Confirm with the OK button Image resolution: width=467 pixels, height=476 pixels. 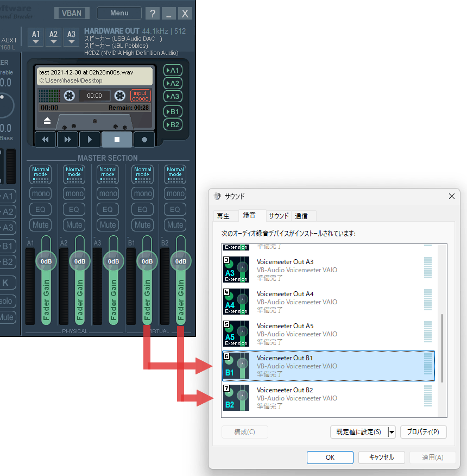[330, 457]
